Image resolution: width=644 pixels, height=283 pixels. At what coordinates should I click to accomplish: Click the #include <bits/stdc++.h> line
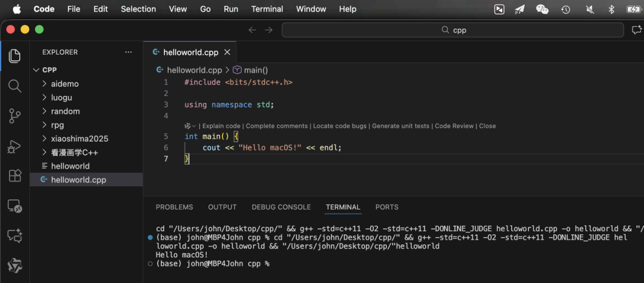238,82
